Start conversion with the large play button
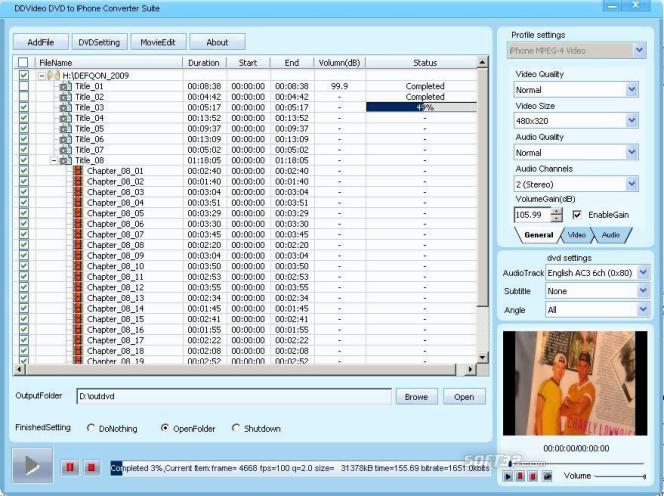The image size is (664, 496). 33,466
